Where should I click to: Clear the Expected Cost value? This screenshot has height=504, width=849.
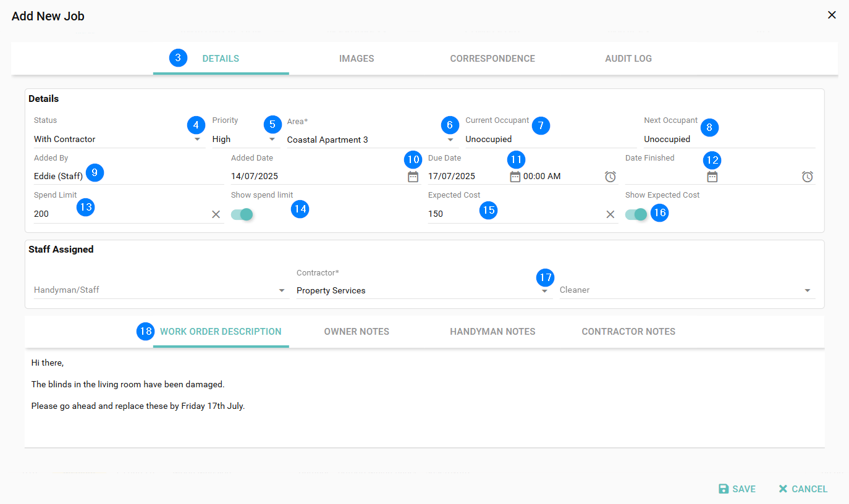point(610,214)
